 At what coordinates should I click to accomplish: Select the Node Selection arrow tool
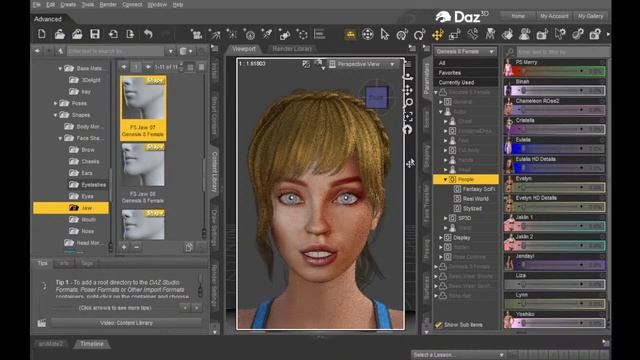tap(384, 35)
